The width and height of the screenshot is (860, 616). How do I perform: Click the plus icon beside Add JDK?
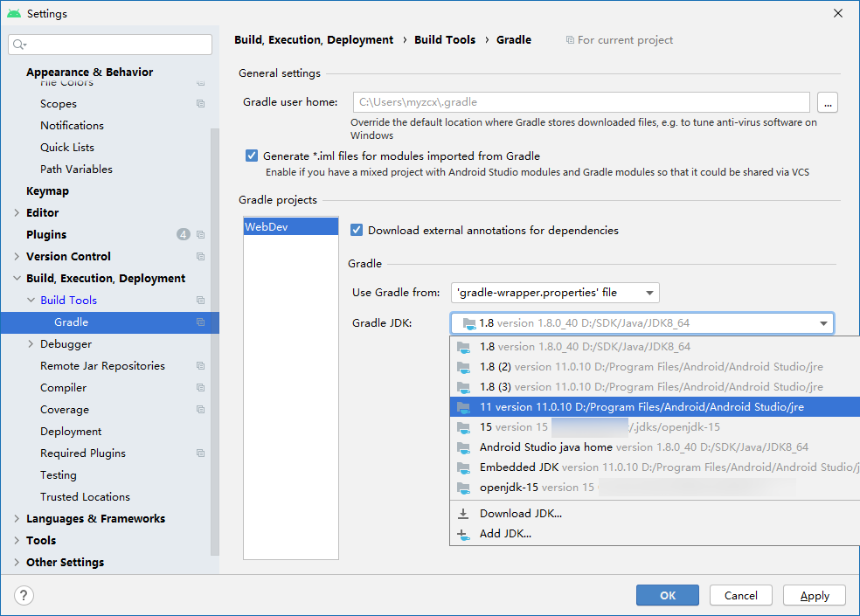pyautogui.click(x=463, y=534)
